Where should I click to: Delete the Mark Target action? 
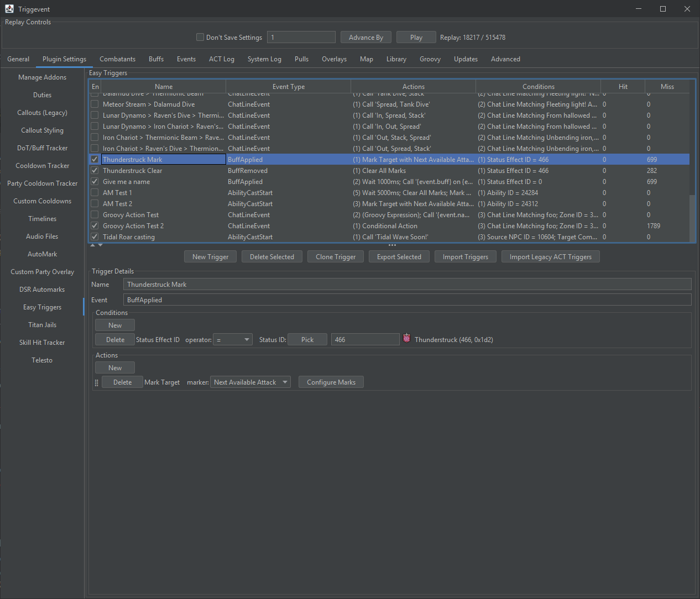(x=122, y=382)
